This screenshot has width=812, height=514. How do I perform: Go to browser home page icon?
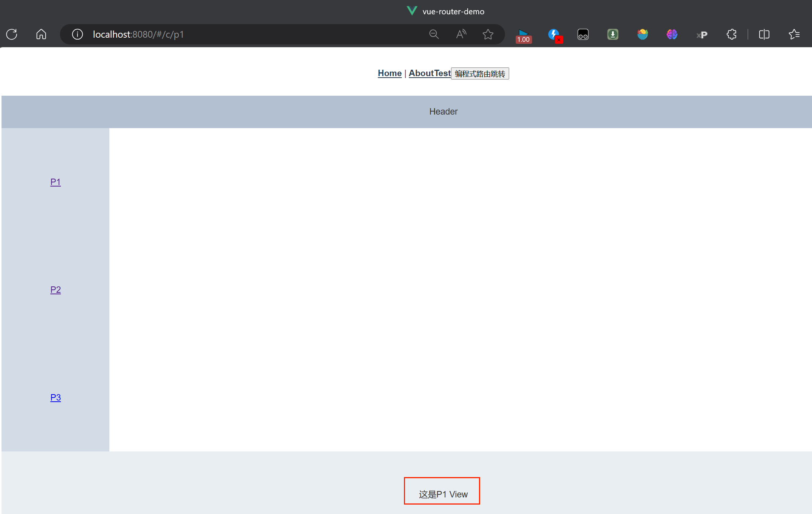tap(41, 34)
